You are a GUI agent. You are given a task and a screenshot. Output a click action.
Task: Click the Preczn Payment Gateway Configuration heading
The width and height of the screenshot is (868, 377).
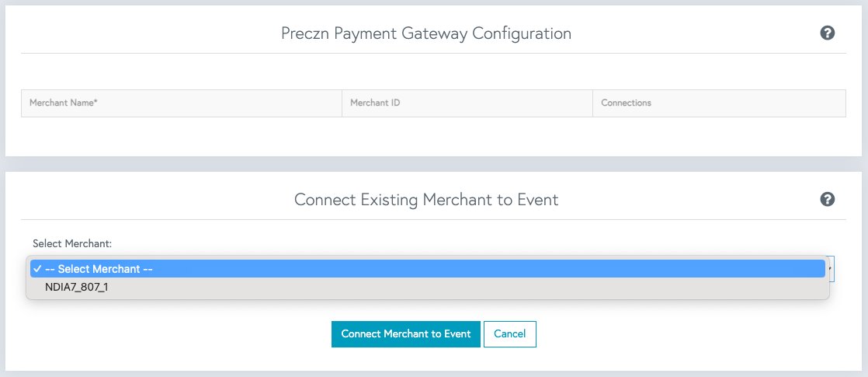425,33
